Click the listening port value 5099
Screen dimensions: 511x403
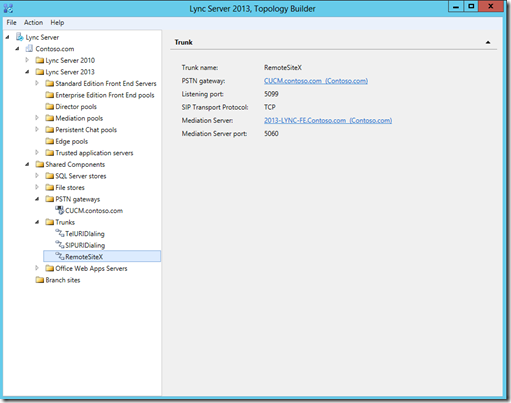click(271, 94)
